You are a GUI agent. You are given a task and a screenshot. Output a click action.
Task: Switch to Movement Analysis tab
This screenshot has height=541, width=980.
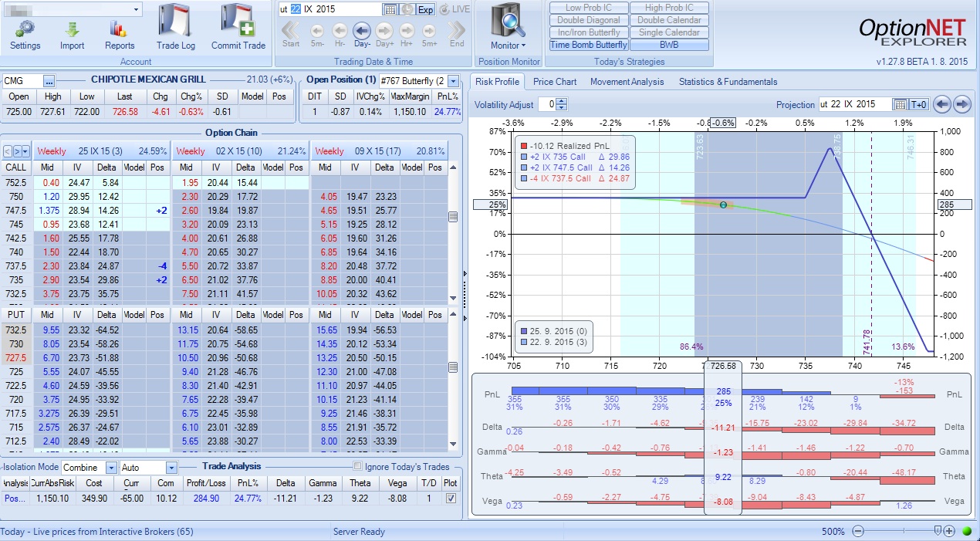pyautogui.click(x=627, y=82)
